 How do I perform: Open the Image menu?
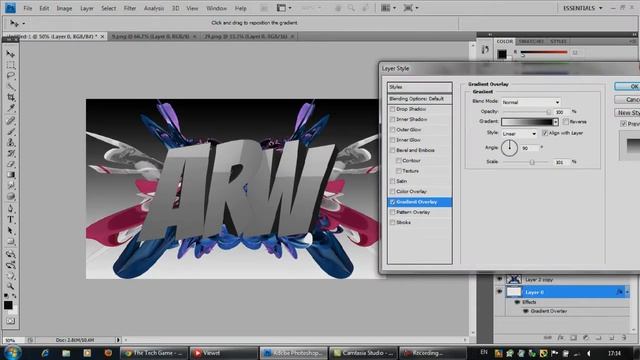[64, 8]
